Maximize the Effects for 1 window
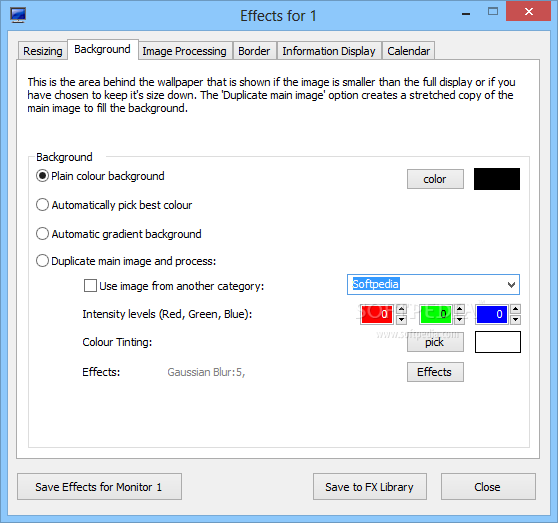This screenshot has width=558, height=523. click(x=493, y=11)
